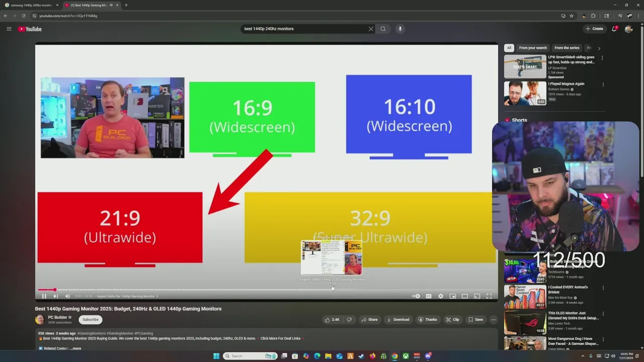Skip to the next video
Viewport: 644px width, 362px height.
tap(55, 296)
